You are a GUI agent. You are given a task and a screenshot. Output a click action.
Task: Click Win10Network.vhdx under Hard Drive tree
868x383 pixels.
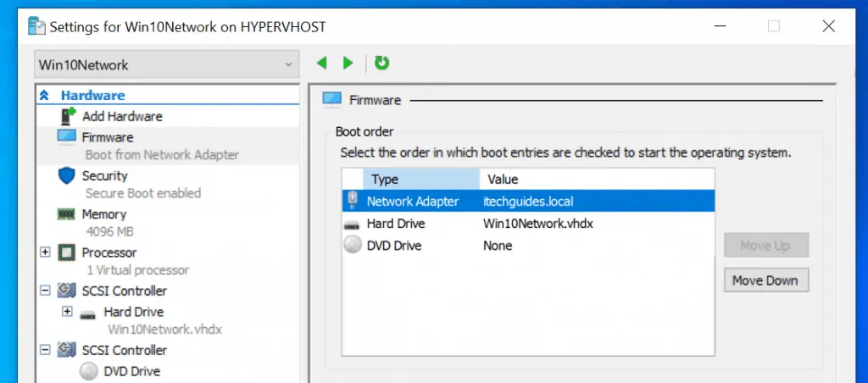pyautogui.click(x=165, y=330)
